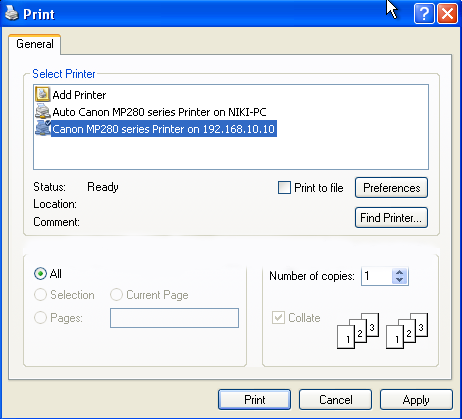This screenshot has height=420, width=462.
Task: Close the Print dialog
Action: pyautogui.click(x=447, y=14)
